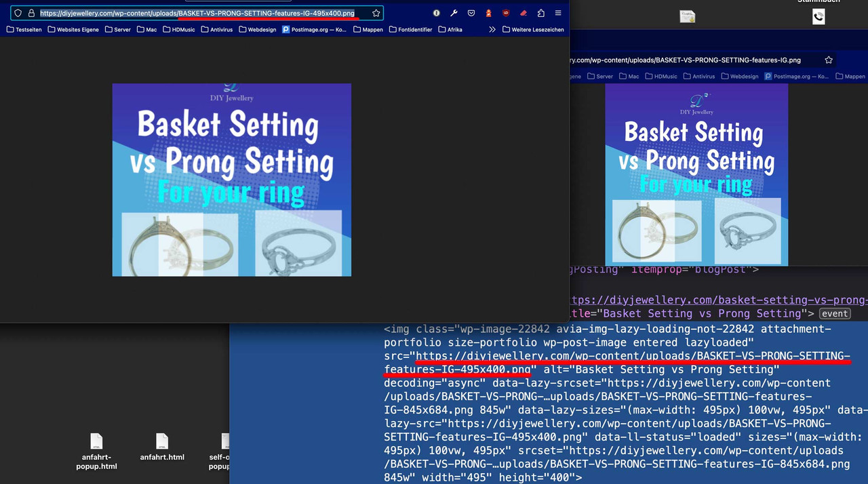
Task: Click the event badge in the inspector
Action: point(835,313)
